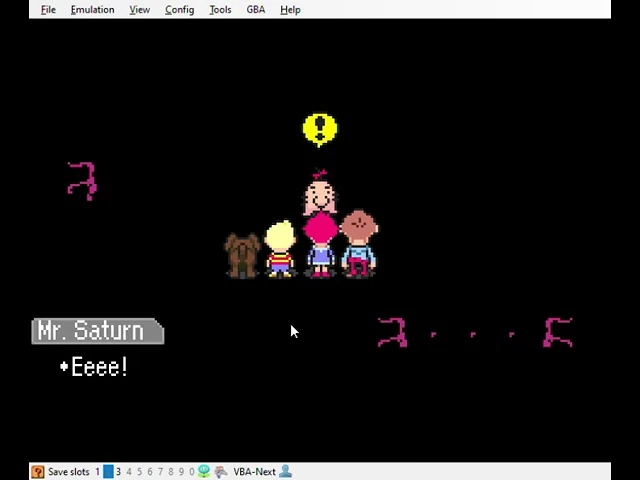Viewport: 640px width, 480px height.
Task: Select save slot 3
Action: pos(118,472)
